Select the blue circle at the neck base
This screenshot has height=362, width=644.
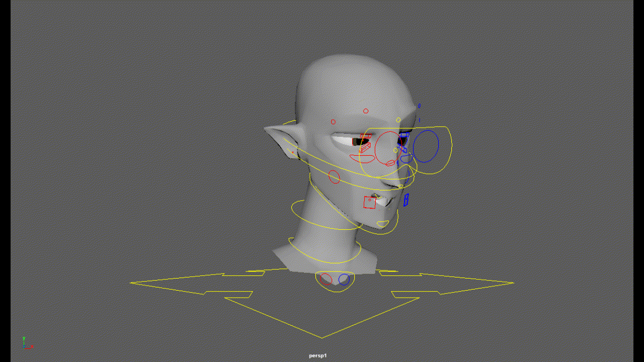pyautogui.click(x=344, y=279)
